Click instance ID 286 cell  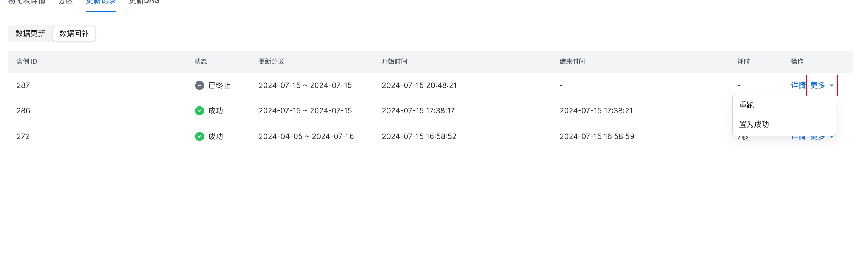pos(23,111)
